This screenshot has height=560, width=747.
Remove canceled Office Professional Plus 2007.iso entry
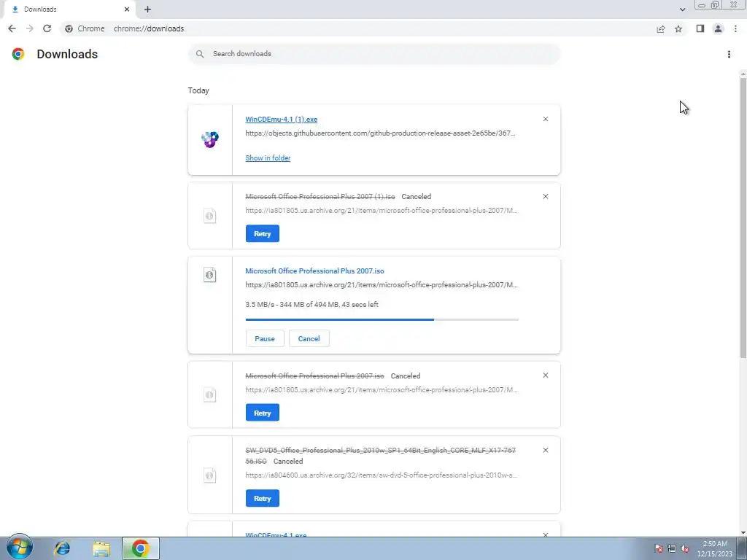(x=546, y=376)
